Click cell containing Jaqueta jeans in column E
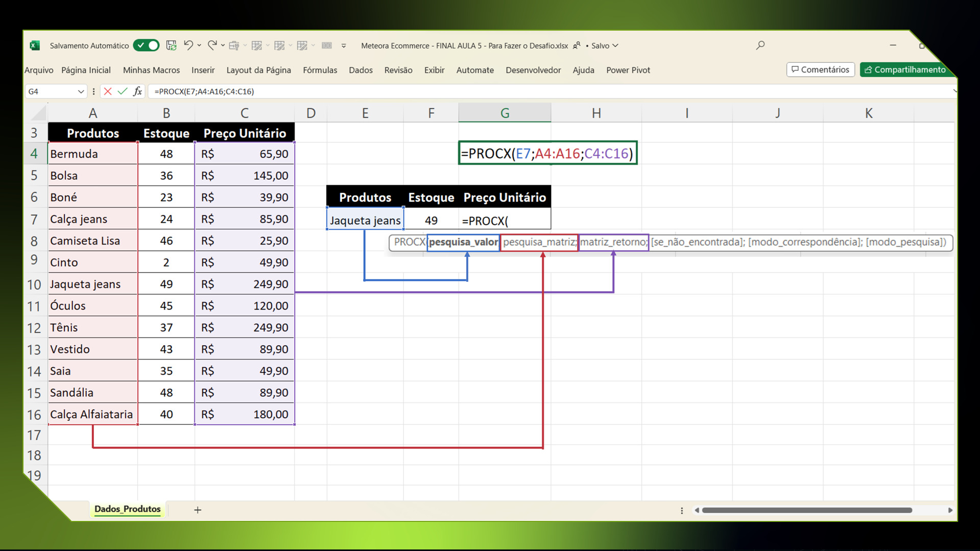980x551 pixels. pyautogui.click(x=365, y=220)
